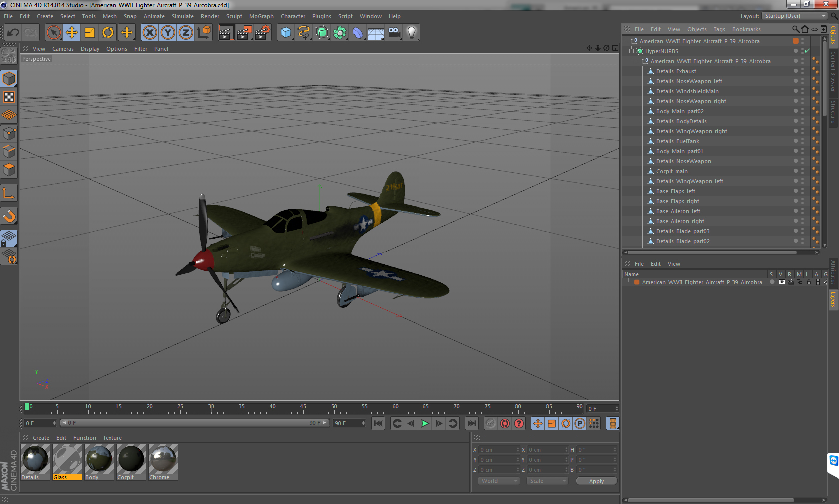The width and height of the screenshot is (839, 504).
Task: Open the spline tools icon
Action: (304, 33)
